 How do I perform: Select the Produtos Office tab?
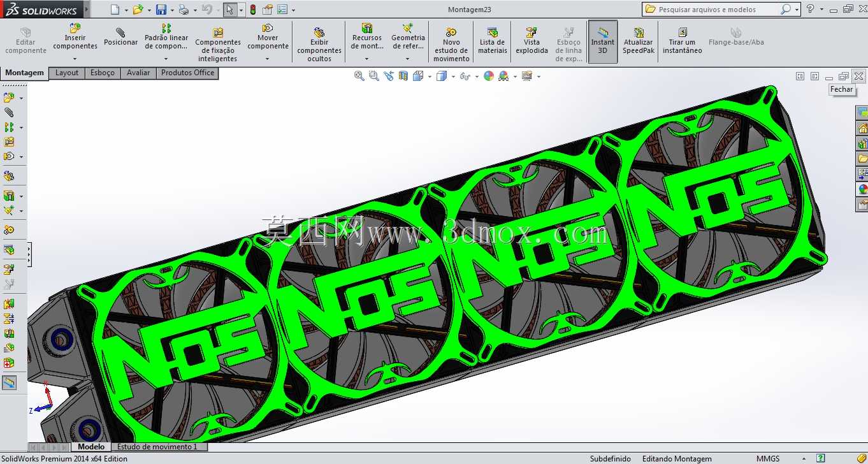pyautogui.click(x=187, y=73)
